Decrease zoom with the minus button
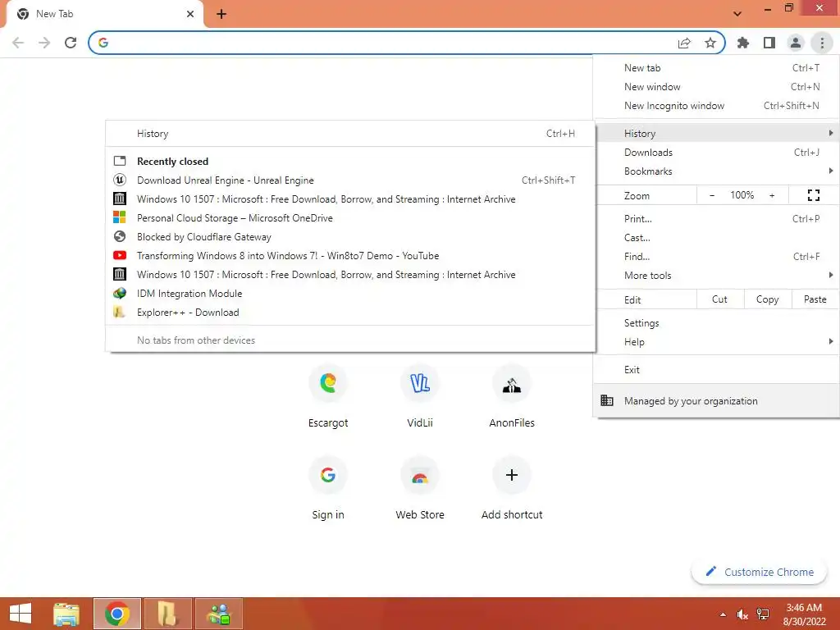 [712, 195]
